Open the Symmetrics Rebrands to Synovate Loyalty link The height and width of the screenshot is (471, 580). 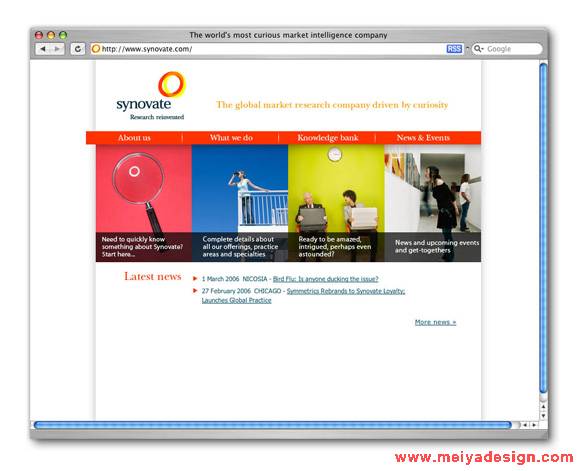tap(303, 296)
